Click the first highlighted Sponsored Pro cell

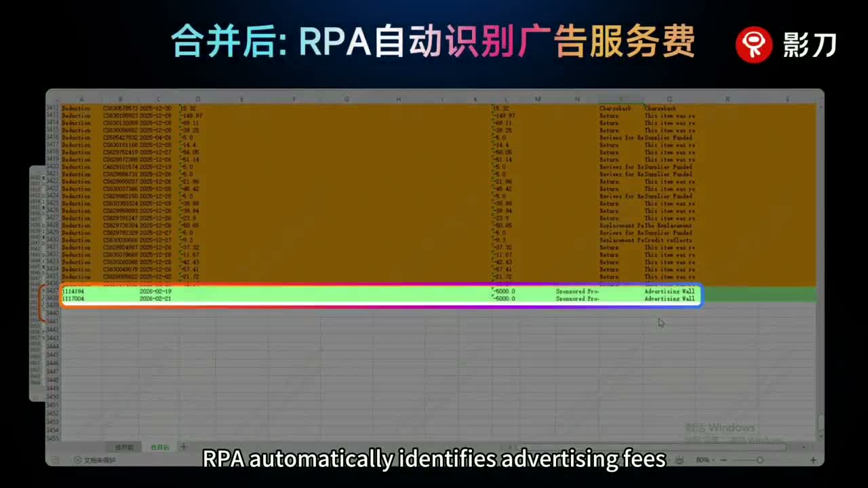point(577,291)
